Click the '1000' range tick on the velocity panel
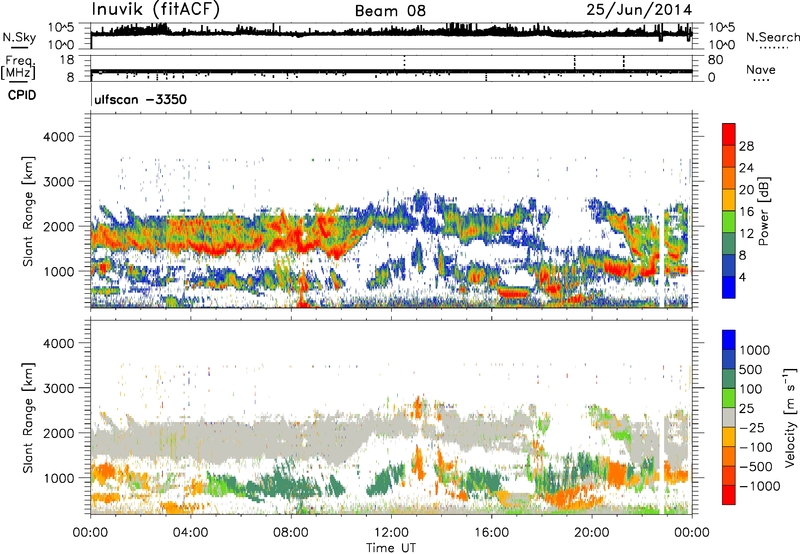The image size is (800, 554). (x=59, y=478)
